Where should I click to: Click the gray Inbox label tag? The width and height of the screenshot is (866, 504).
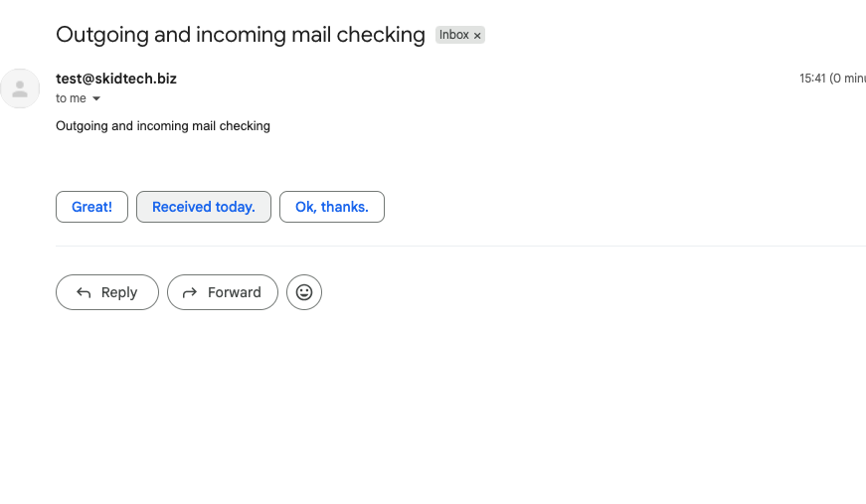pyautogui.click(x=454, y=35)
